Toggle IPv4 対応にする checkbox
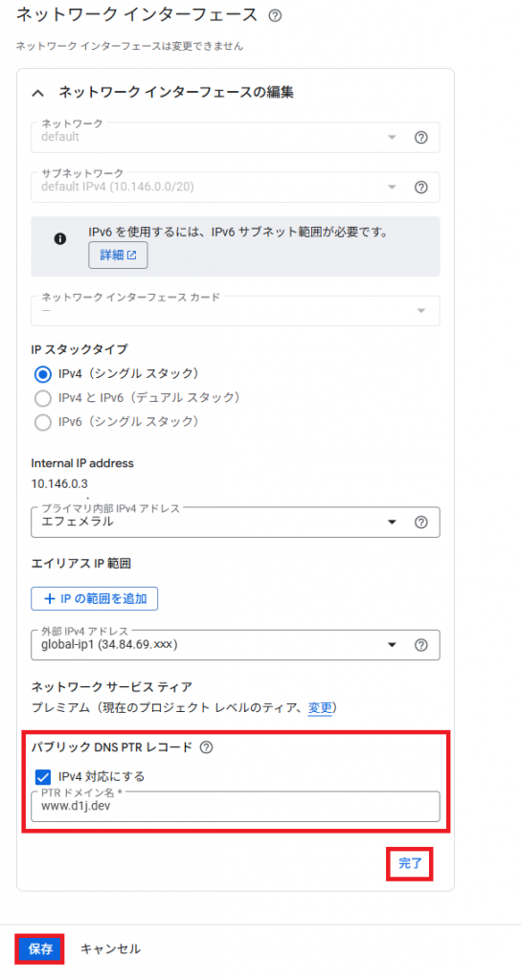Image resolution: width=521 pixels, height=980 pixels. [x=43, y=777]
